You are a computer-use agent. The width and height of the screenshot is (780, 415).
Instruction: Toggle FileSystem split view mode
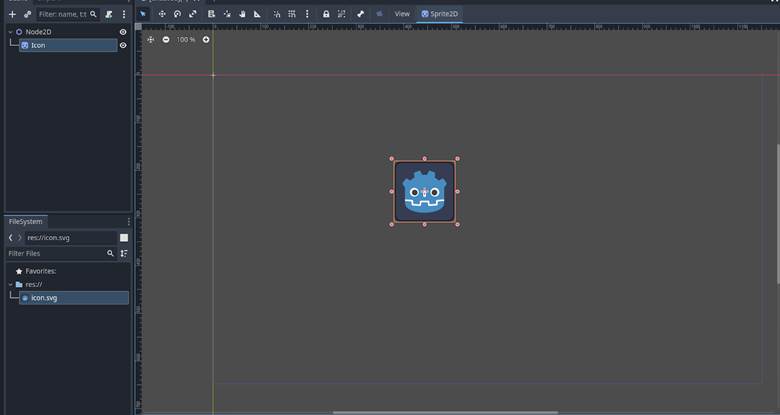124,238
